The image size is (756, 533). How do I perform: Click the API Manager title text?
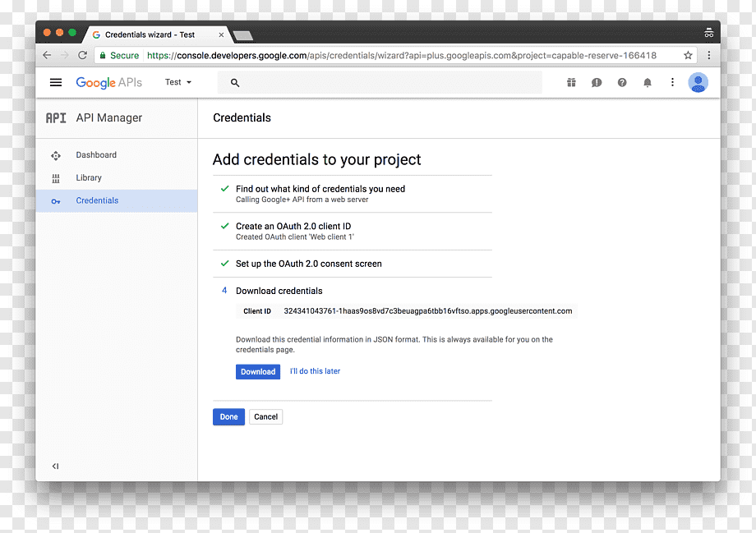click(x=109, y=118)
